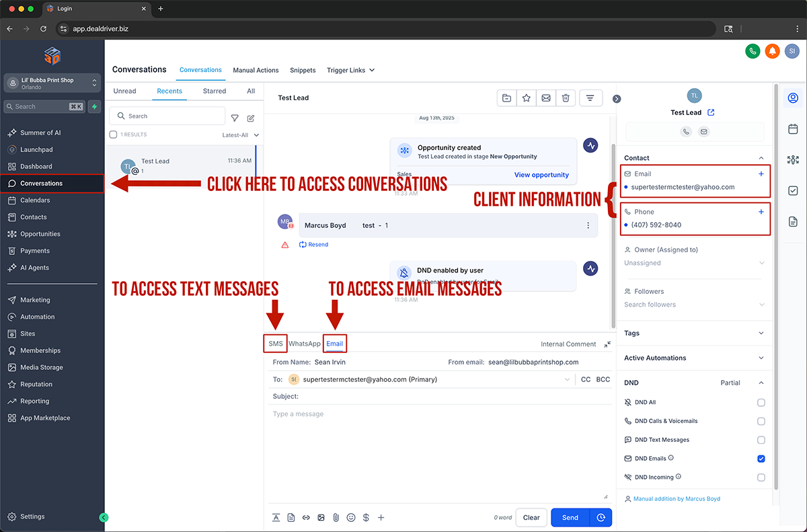Uncheck the DND Emails checkbox
The width and height of the screenshot is (807, 532).
click(761, 459)
